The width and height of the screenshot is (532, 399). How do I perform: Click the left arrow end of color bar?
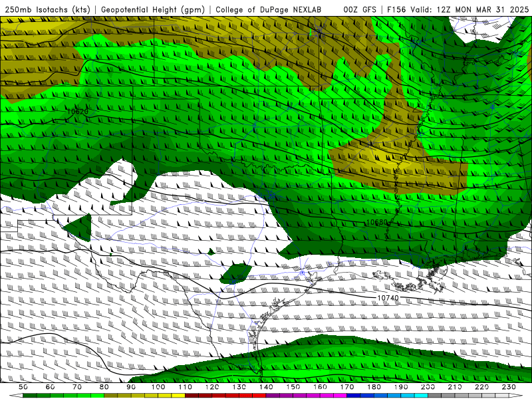click(16, 396)
